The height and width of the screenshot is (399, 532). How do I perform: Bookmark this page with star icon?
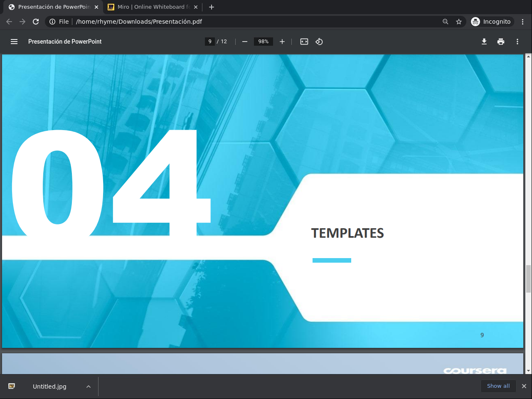[x=459, y=22]
